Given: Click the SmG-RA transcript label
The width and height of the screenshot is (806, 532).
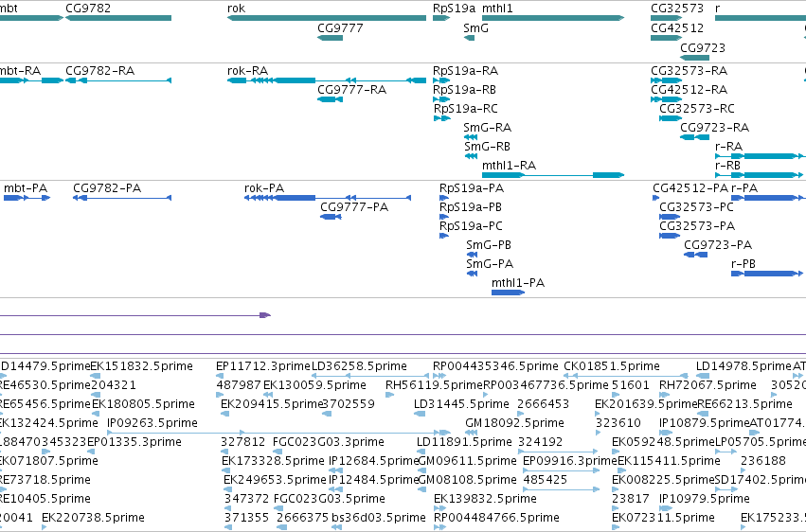Looking at the screenshot, I should coord(487,128).
